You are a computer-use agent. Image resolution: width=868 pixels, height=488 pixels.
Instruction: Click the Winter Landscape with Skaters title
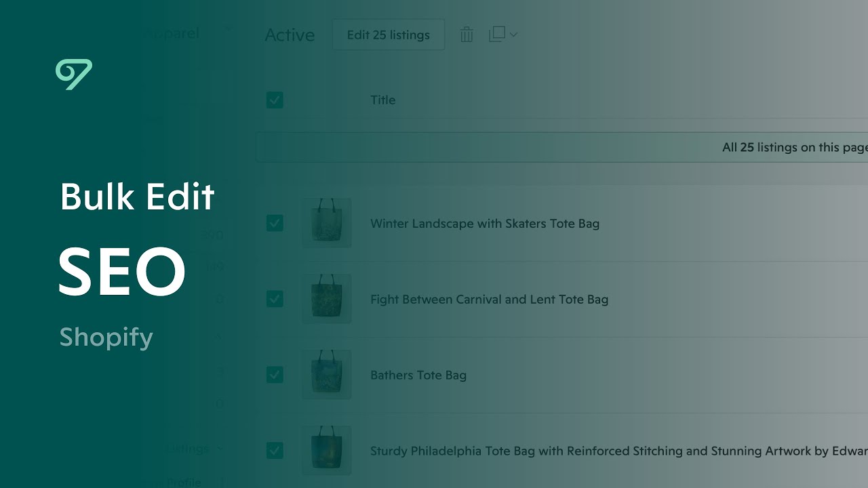click(x=485, y=224)
